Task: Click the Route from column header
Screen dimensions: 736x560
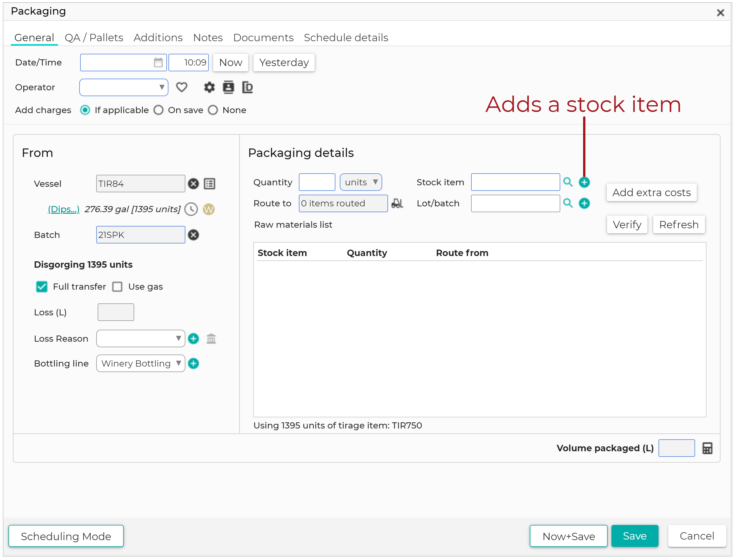Action: click(462, 253)
